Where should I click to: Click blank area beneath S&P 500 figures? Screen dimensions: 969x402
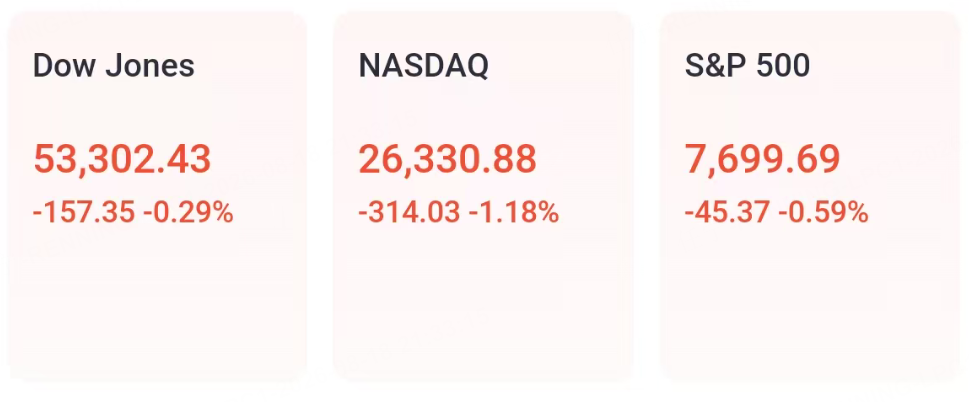tap(810, 303)
